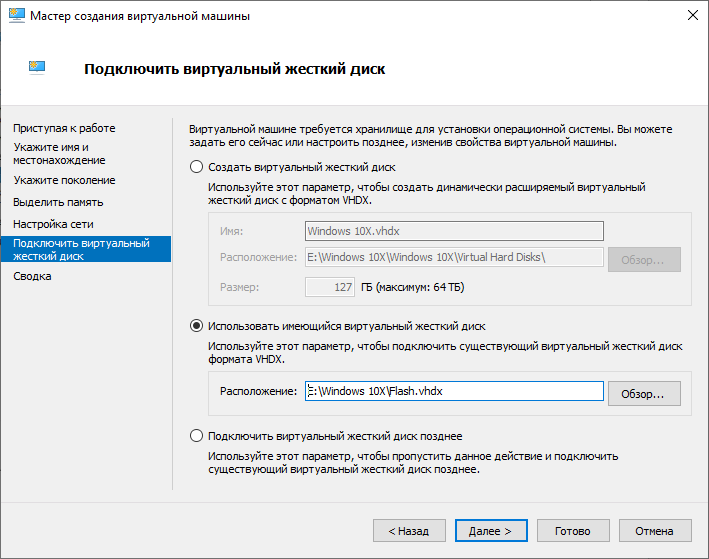Click the virtual disk icon in the header

pyautogui.click(x=37, y=68)
